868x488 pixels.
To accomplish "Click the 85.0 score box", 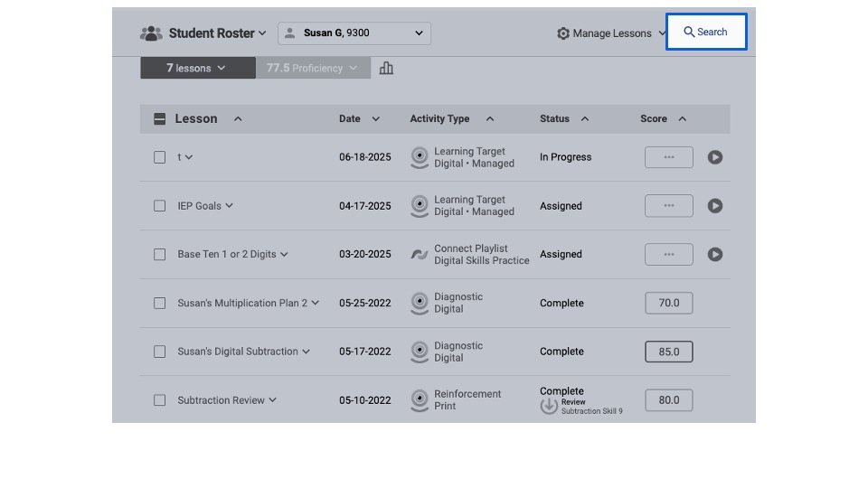I will pyautogui.click(x=669, y=352).
